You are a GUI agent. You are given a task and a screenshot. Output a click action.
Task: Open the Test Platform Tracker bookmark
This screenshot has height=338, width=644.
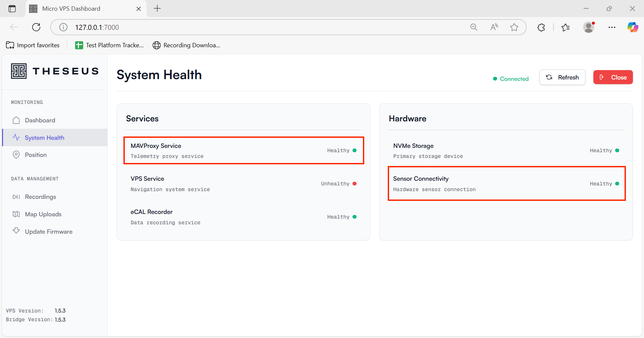(x=109, y=45)
